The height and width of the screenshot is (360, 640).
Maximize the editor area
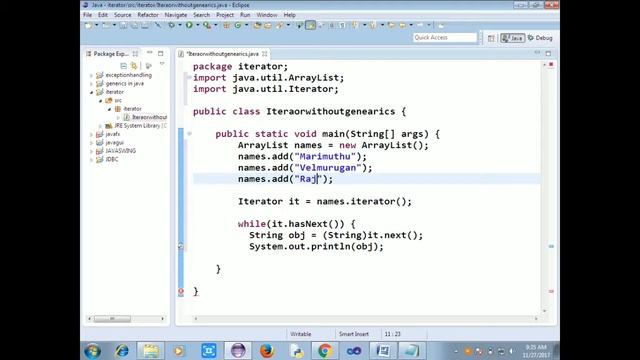pos(548,53)
